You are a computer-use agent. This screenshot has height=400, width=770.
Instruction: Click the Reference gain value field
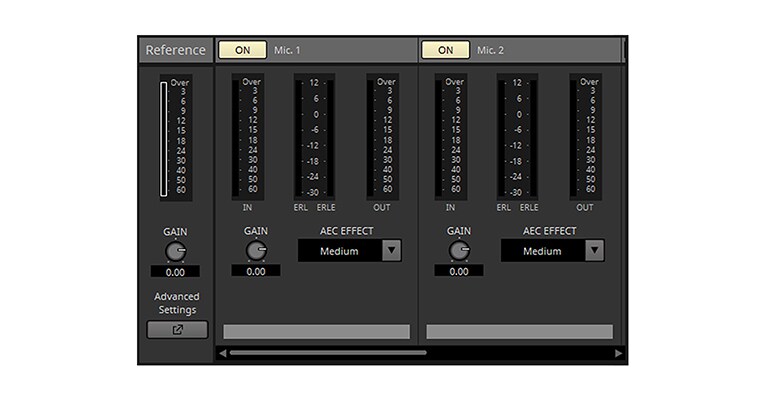click(175, 272)
